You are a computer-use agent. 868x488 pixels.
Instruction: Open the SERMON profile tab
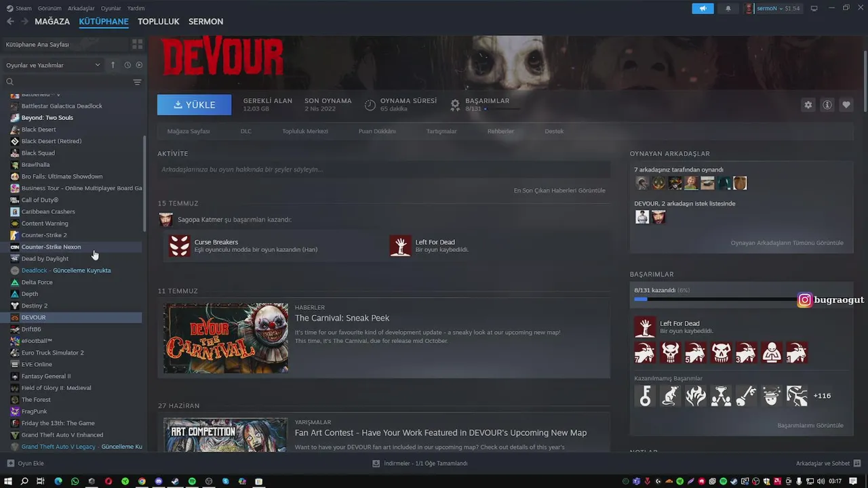point(205,22)
